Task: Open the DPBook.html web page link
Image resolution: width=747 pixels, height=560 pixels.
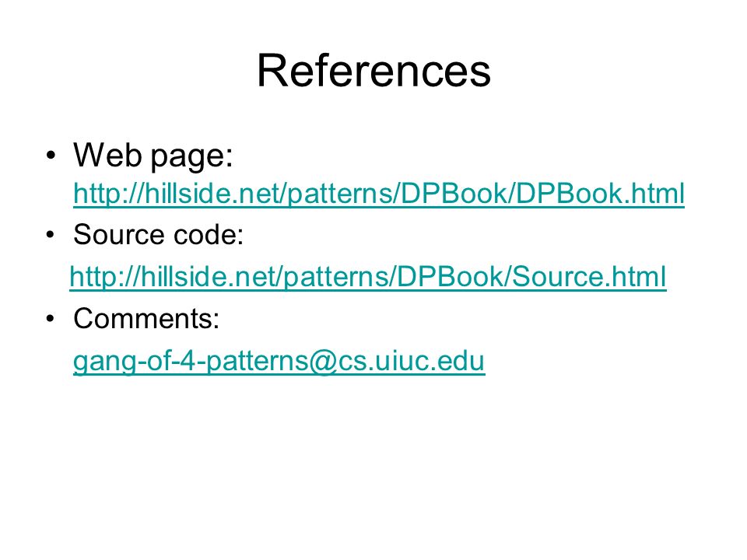Action: click(x=379, y=194)
